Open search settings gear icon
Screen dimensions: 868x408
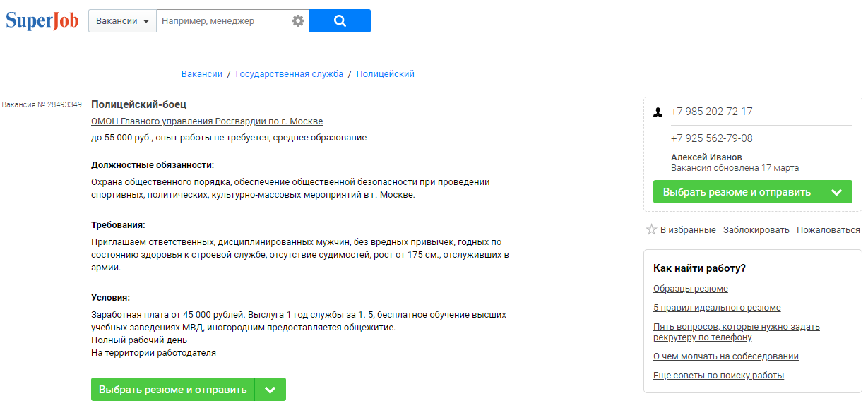pos(298,21)
